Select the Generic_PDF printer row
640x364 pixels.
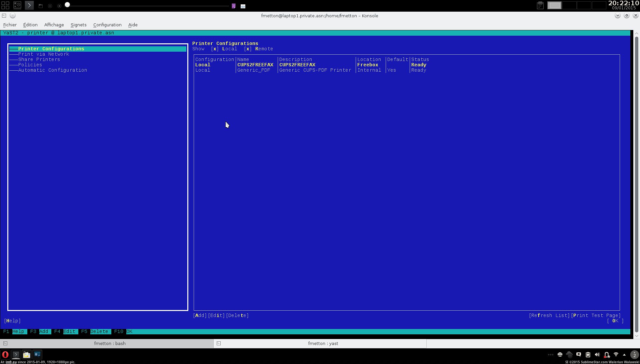[x=254, y=70]
